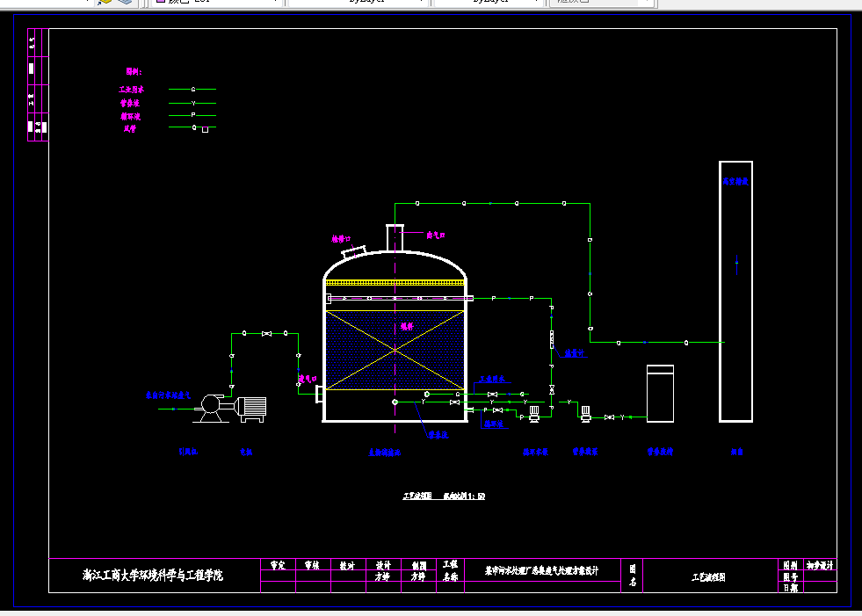Select the 营养液槽 tank label
Image resolution: width=862 pixels, height=616 pixels.
pyautogui.click(x=660, y=452)
